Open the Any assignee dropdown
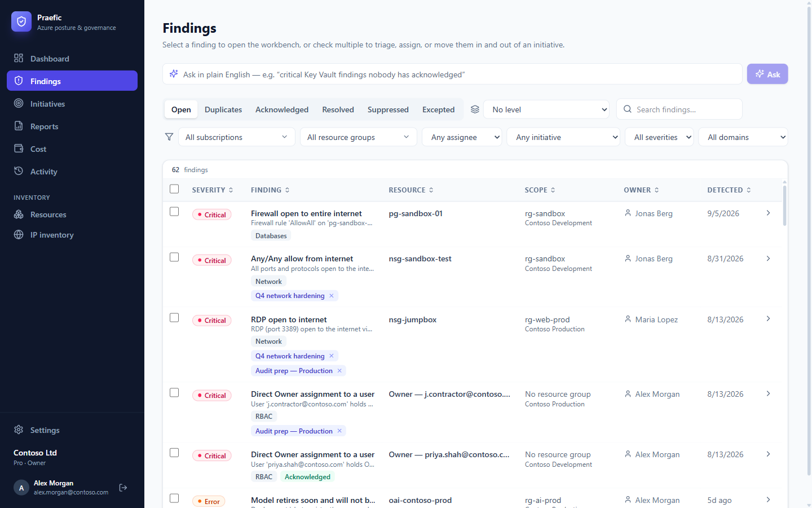The height and width of the screenshot is (508, 812). (x=462, y=137)
